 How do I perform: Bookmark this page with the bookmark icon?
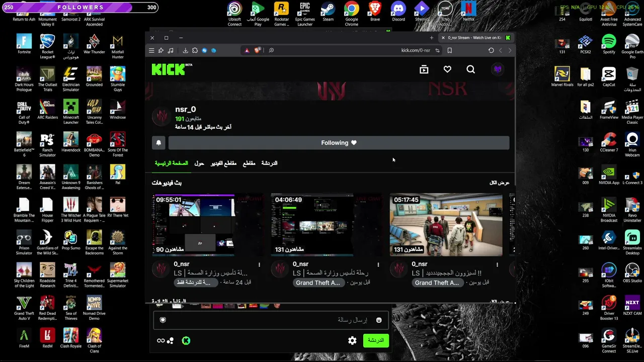point(449,50)
